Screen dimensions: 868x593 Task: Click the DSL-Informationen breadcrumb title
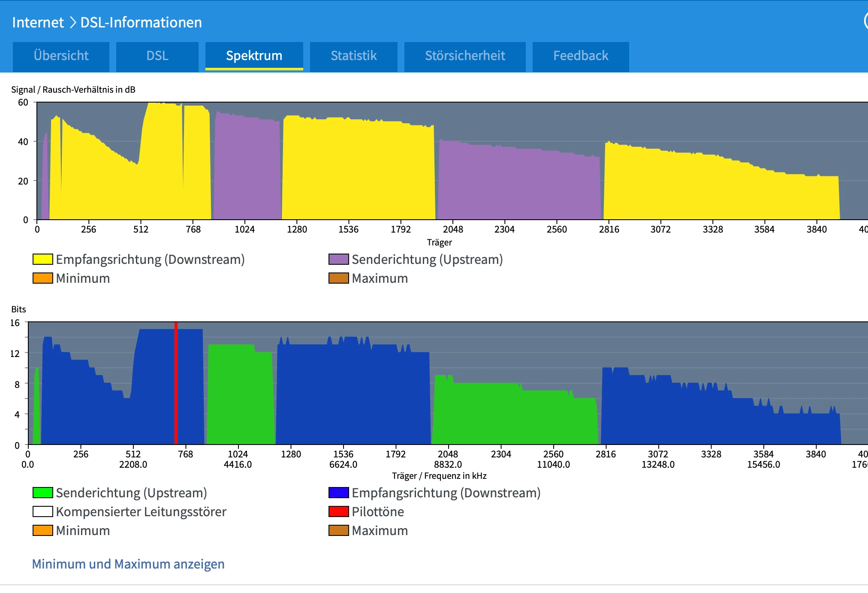tap(141, 22)
